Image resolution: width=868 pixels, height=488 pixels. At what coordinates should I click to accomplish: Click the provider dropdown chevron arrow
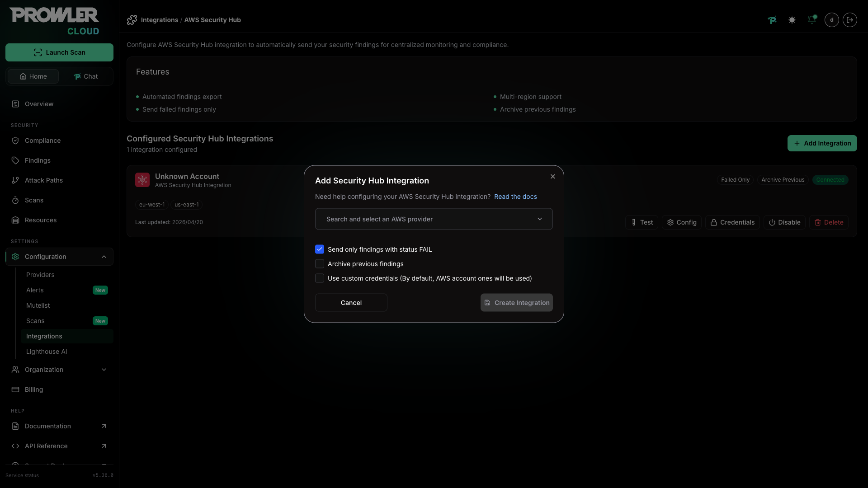[540, 219]
